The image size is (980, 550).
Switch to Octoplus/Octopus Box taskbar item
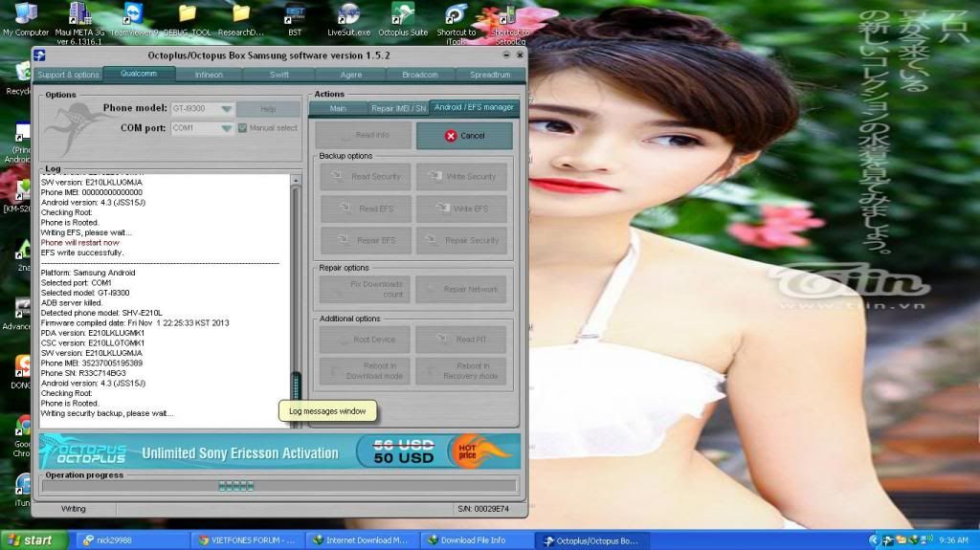coord(591,540)
